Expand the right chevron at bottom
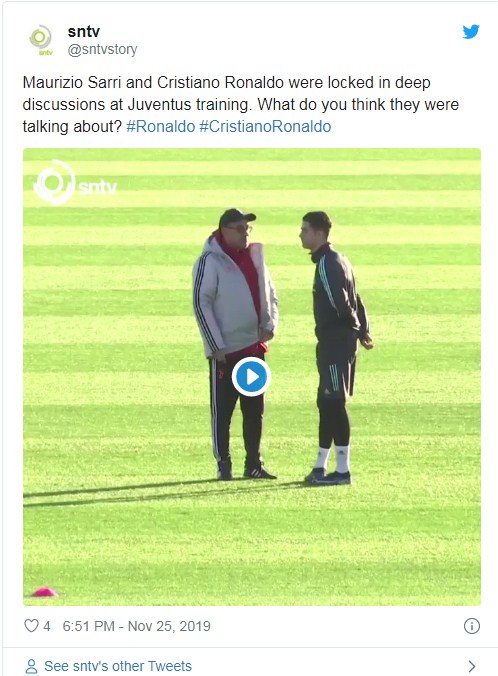The height and width of the screenshot is (676, 498). click(472, 667)
